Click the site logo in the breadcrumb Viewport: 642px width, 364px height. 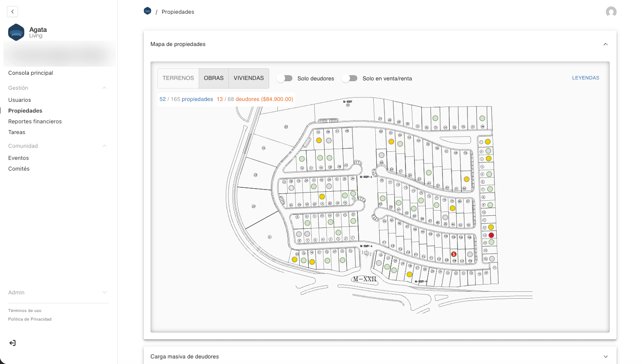pyautogui.click(x=147, y=11)
